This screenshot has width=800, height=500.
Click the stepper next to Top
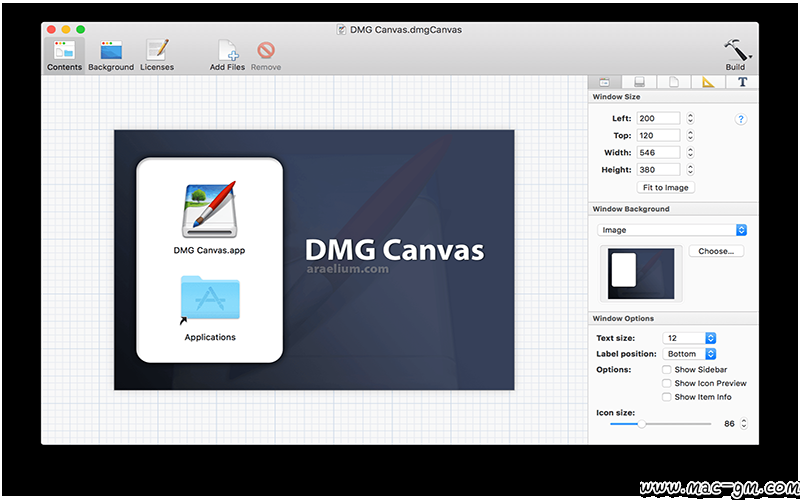[690, 136]
